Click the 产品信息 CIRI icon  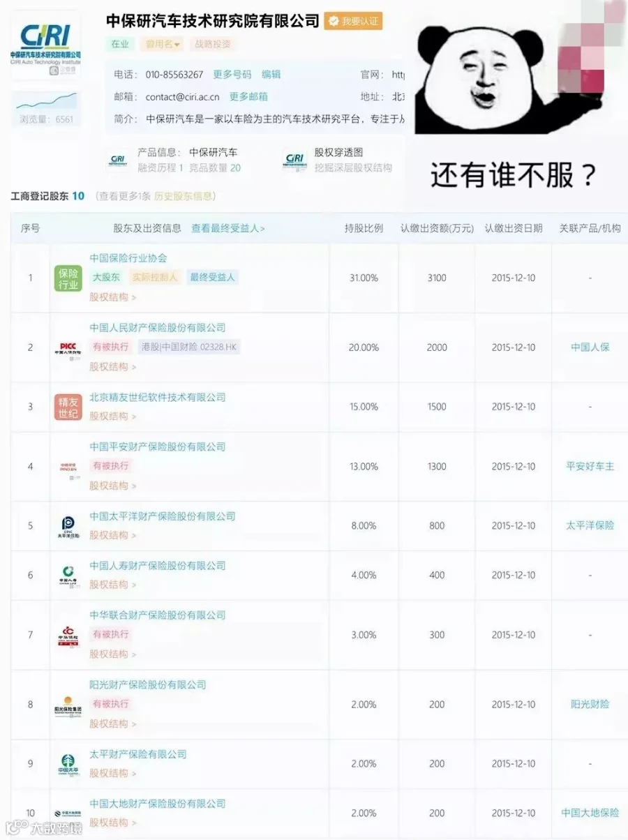point(117,160)
